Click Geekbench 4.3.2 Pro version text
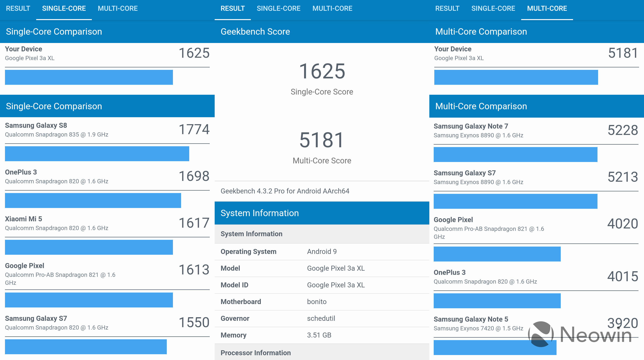The image size is (644, 360). click(285, 191)
